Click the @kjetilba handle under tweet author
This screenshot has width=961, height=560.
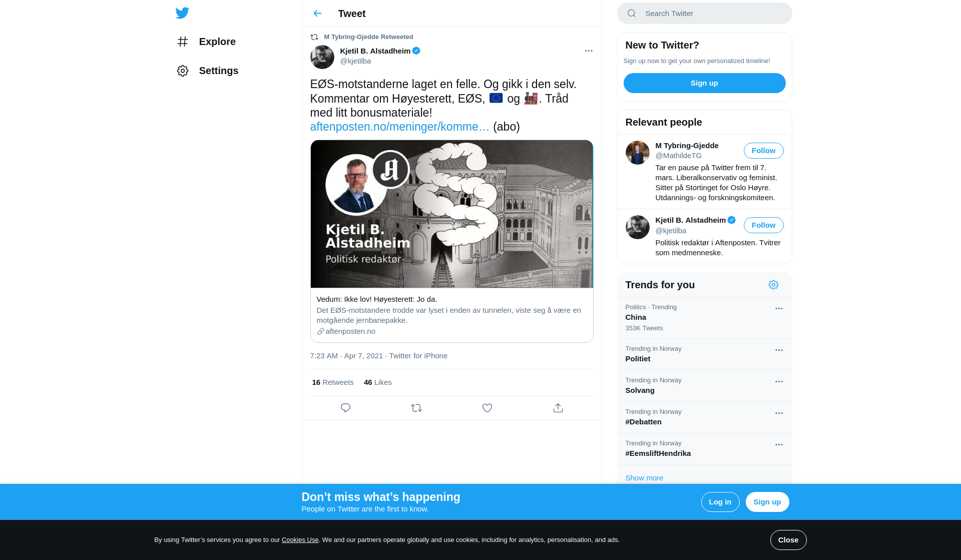click(x=355, y=61)
